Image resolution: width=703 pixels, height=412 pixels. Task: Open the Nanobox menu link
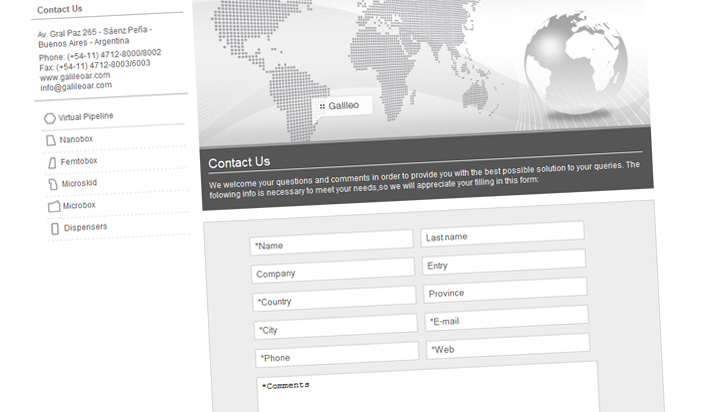click(77, 139)
